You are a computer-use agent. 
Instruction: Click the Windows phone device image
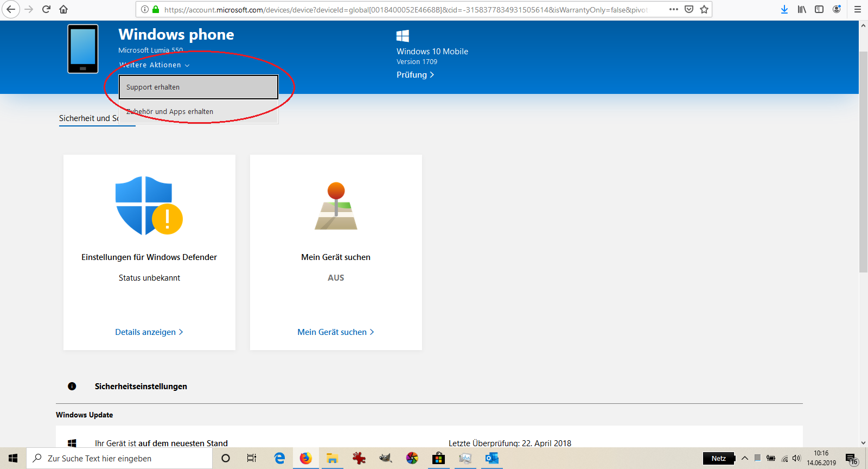tap(83, 49)
